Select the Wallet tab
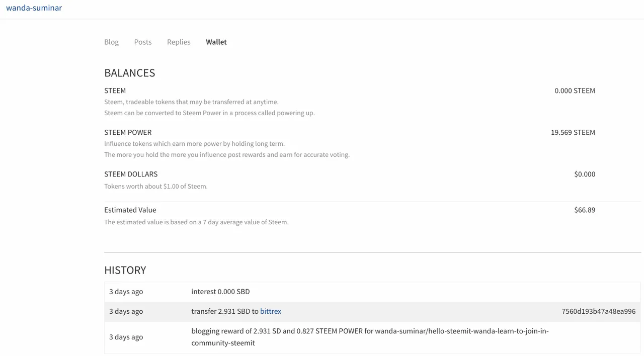This screenshot has height=356, width=644. (x=216, y=42)
